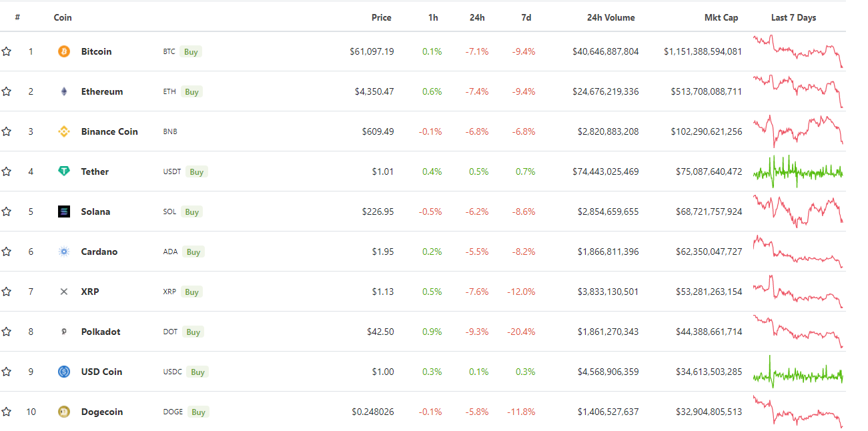Viewport: 868px width, 431px height.
Task: Star the Dogecoin row
Action: (7, 412)
